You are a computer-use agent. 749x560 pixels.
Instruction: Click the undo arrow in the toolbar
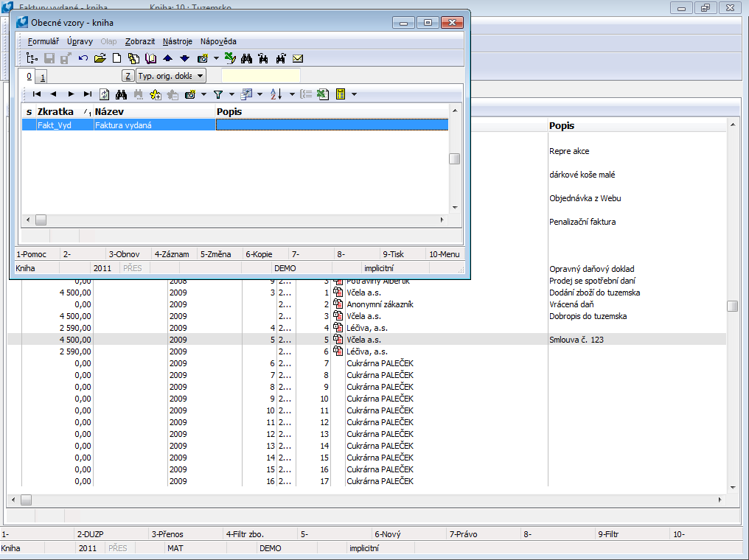pos(83,58)
